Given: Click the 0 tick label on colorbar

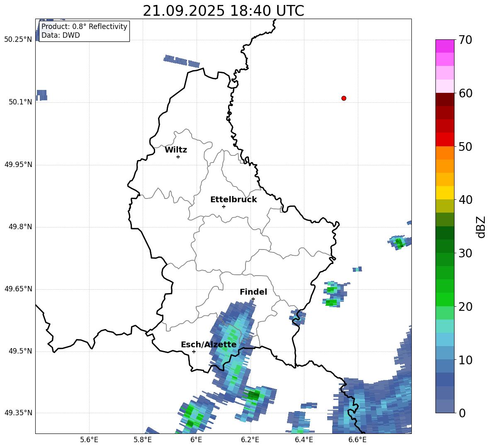Looking at the screenshot, I should (x=462, y=413).
